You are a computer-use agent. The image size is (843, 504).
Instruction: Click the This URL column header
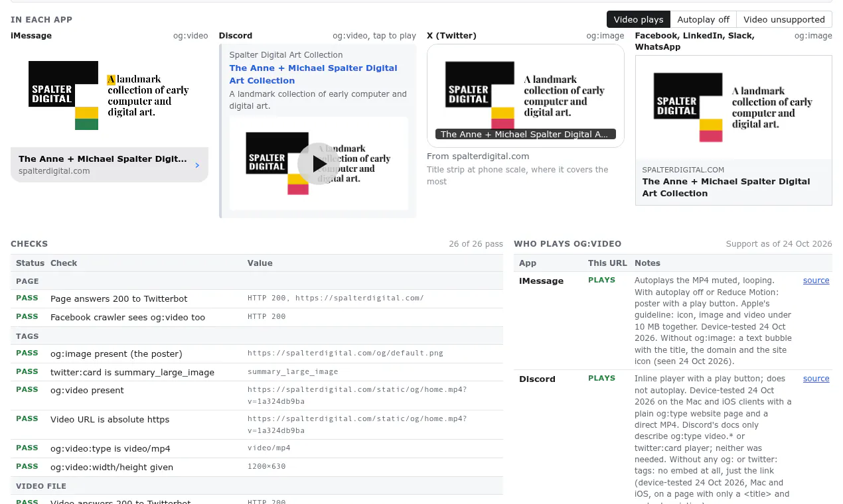[607, 263]
